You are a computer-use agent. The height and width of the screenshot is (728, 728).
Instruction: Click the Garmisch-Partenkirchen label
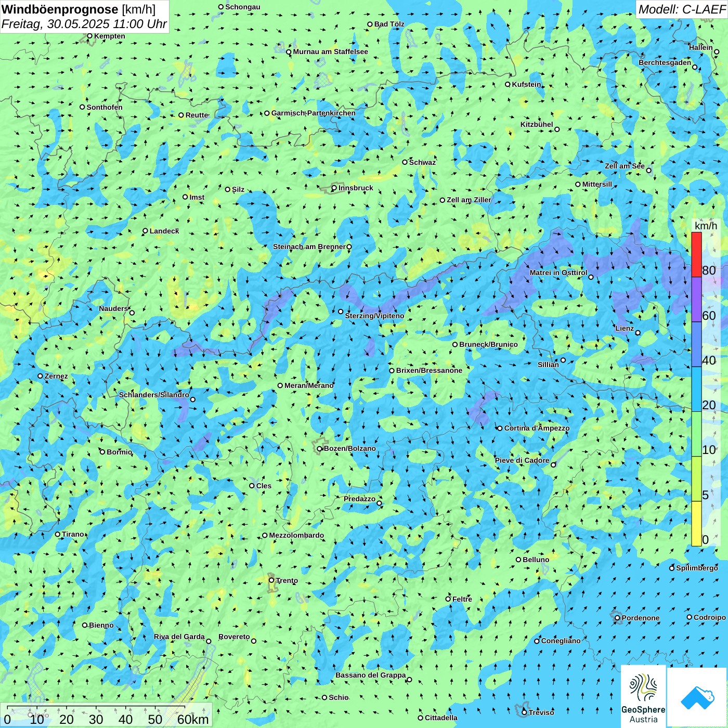(314, 113)
